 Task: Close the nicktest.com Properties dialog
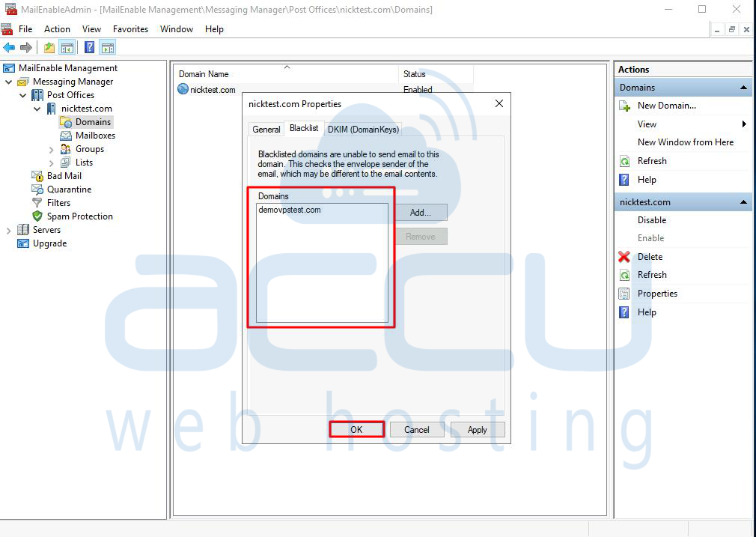click(x=499, y=104)
